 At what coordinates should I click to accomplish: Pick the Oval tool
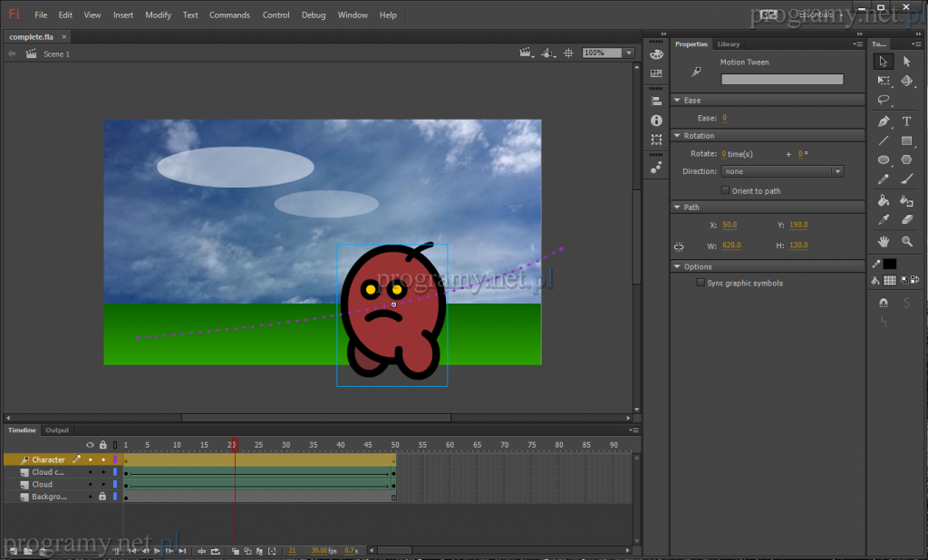[884, 160]
